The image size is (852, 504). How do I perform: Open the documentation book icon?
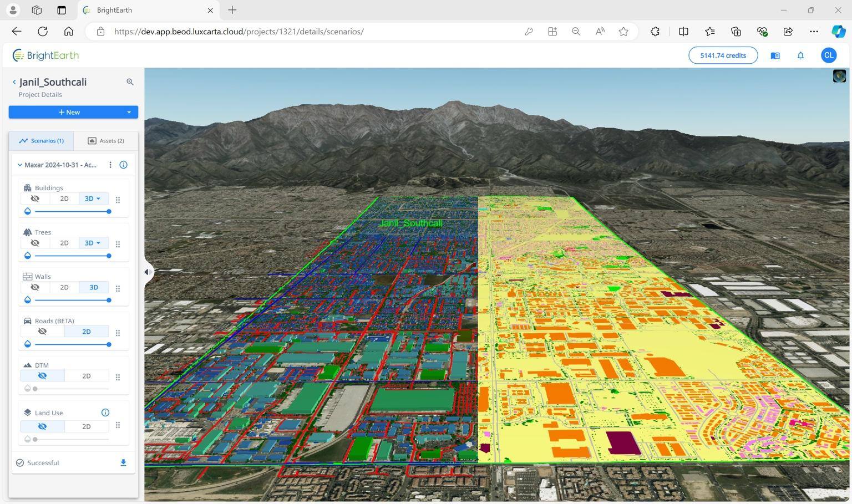coord(775,55)
